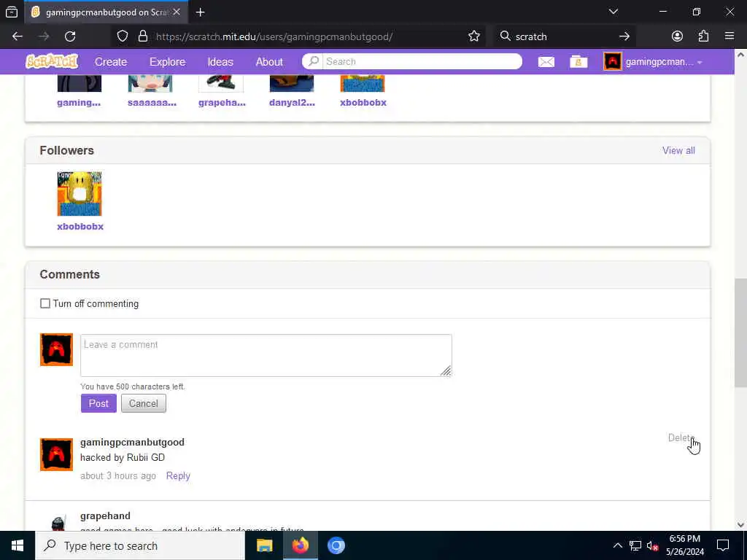Open a new tab with the plus icon
This screenshot has height=560, width=747.
tap(201, 12)
